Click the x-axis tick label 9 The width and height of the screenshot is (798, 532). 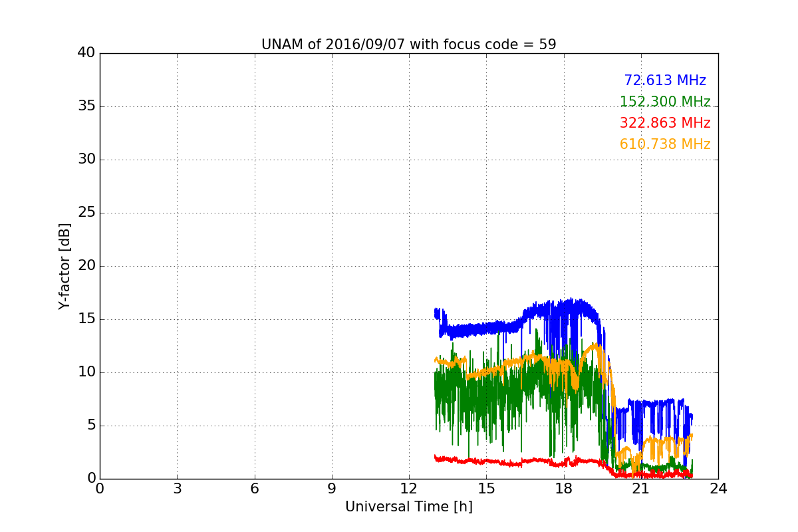331,489
